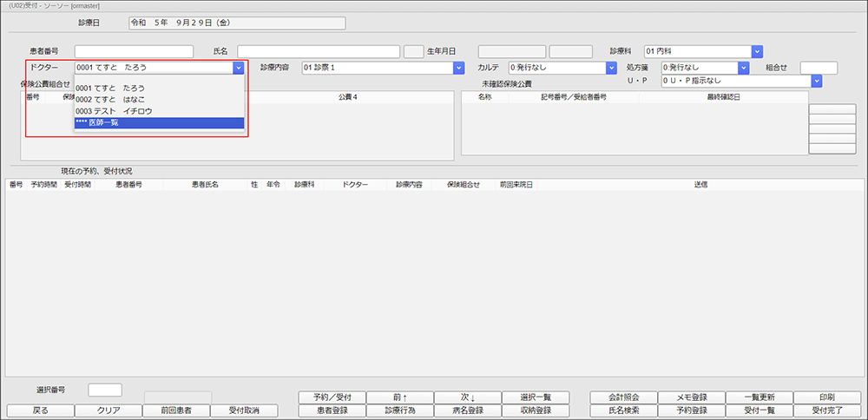Open 会計照会 from bottom buttons
868x420 pixels.
click(623, 397)
